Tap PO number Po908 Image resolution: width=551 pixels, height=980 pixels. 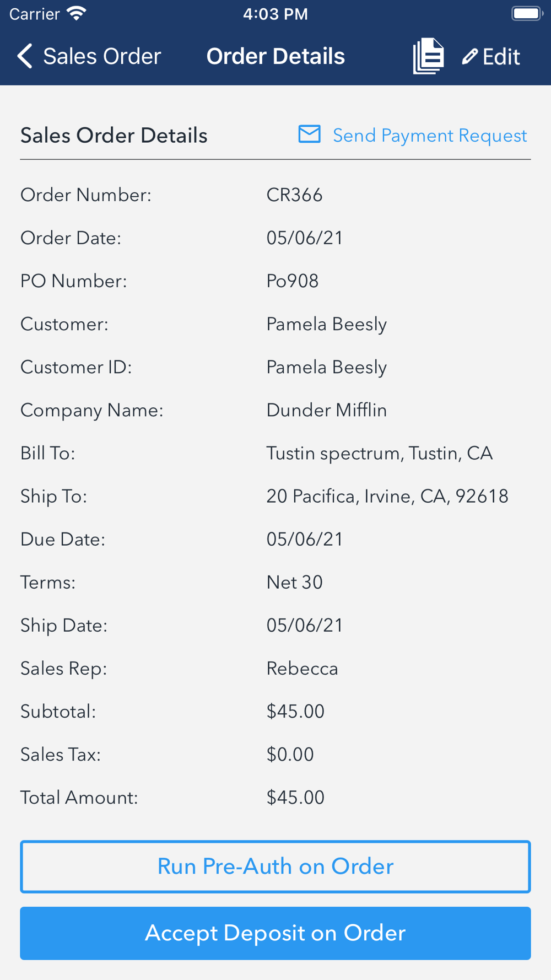292,281
